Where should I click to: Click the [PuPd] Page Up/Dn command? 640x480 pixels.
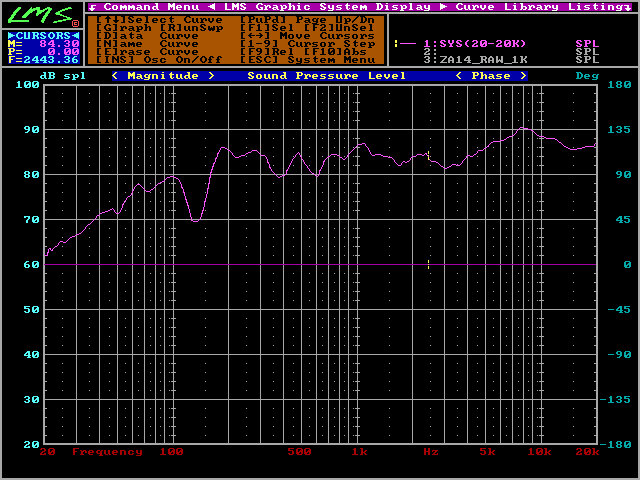coord(307,20)
